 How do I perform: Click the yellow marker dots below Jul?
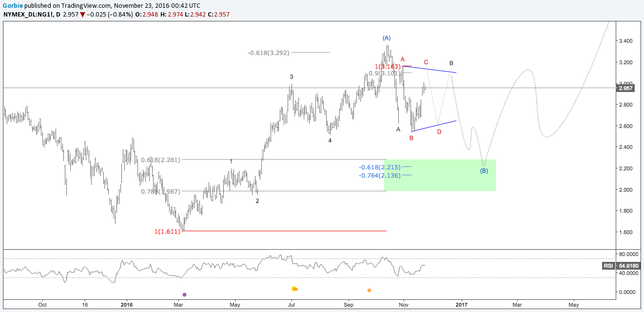[x=294, y=289]
